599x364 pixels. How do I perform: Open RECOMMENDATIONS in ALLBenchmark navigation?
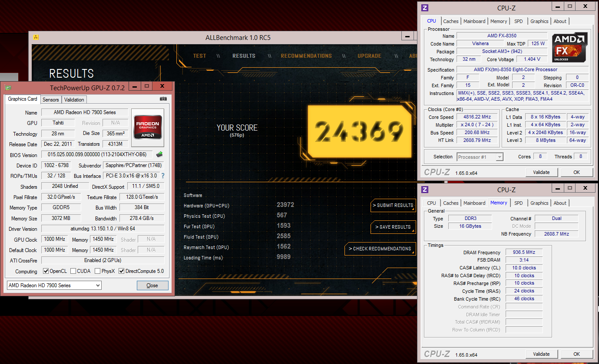tap(306, 56)
